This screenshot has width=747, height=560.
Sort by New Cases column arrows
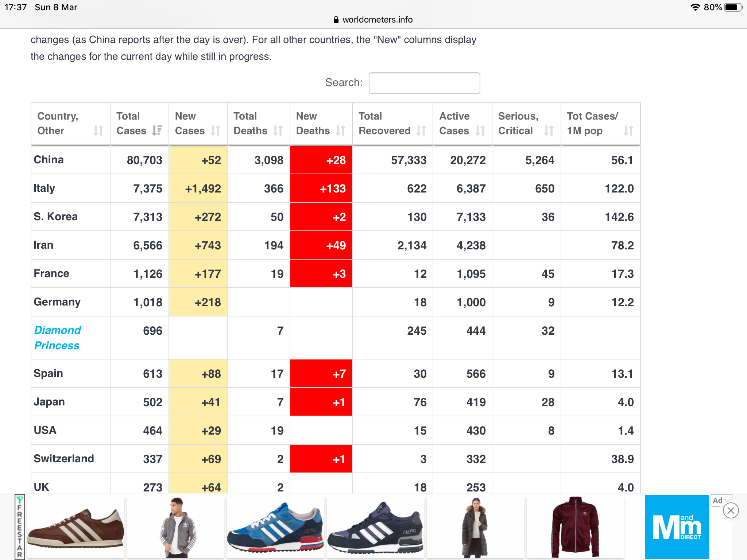pos(216,131)
